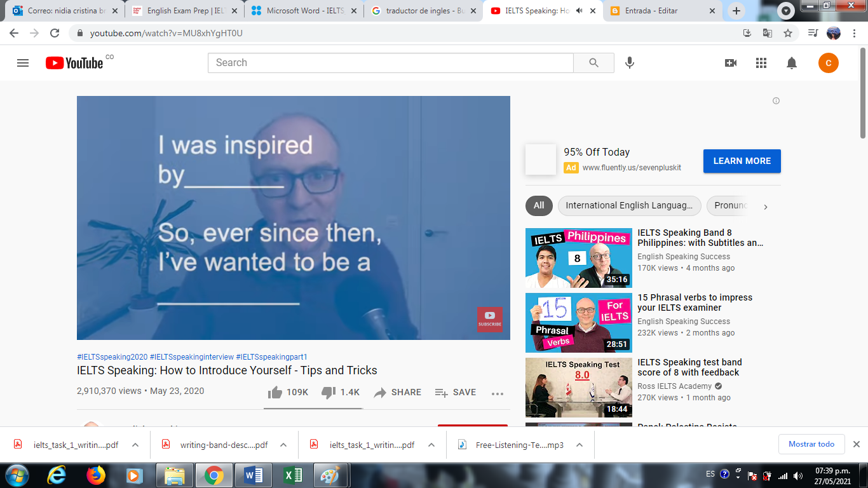The width and height of the screenshot is (868, 488).
Task: Switch to the Correo Outlook tab
Action: 65,11
